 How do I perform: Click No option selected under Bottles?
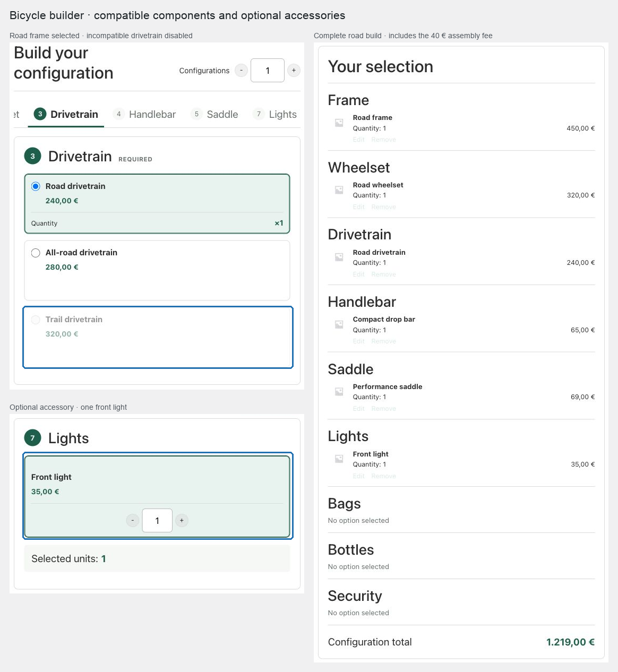358,566
